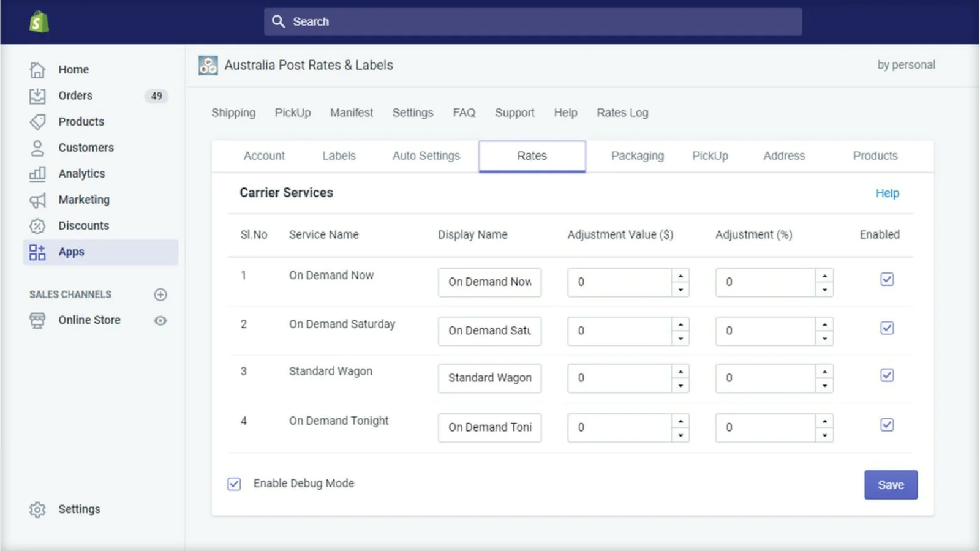View Online Store using eye icon
The image size is (980, 551).
tap(160, 321)
